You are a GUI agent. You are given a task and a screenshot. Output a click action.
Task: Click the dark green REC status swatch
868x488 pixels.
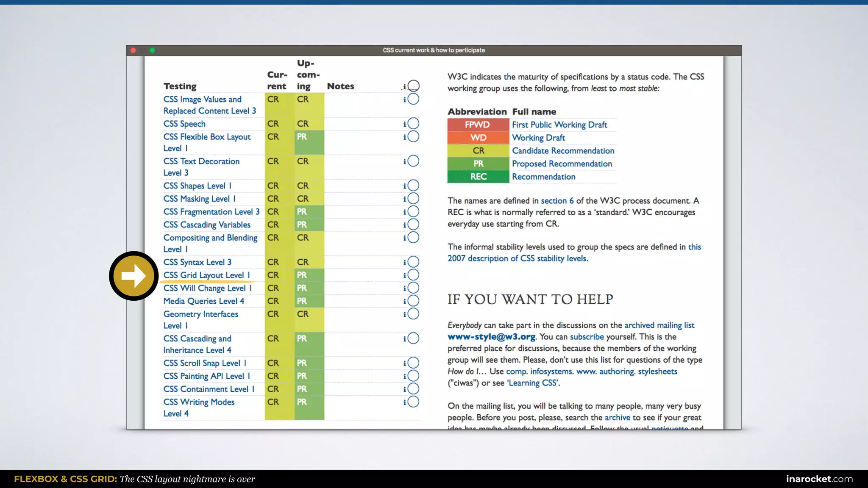point(478,177)
